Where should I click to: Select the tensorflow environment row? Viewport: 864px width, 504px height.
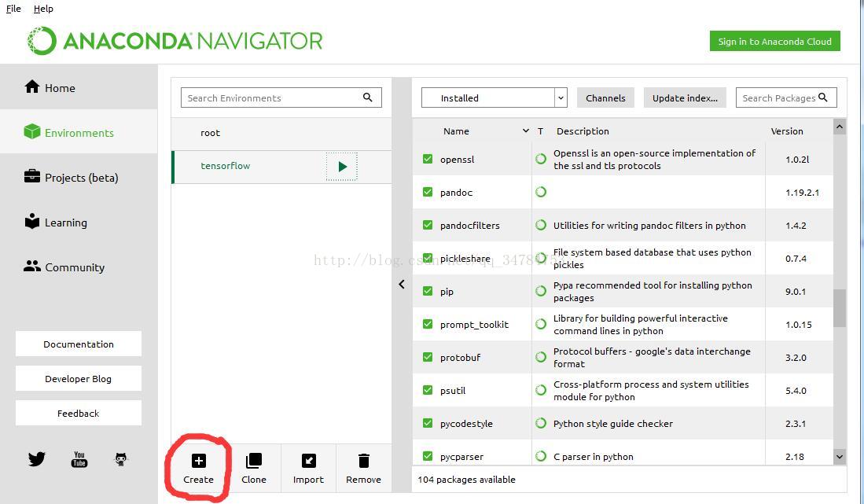point(281,167)
